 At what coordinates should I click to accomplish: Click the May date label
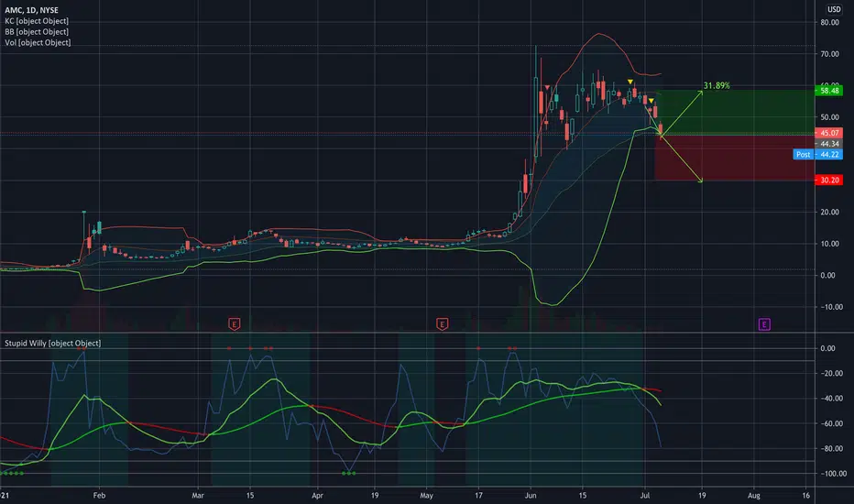click(x=426, y=495)
